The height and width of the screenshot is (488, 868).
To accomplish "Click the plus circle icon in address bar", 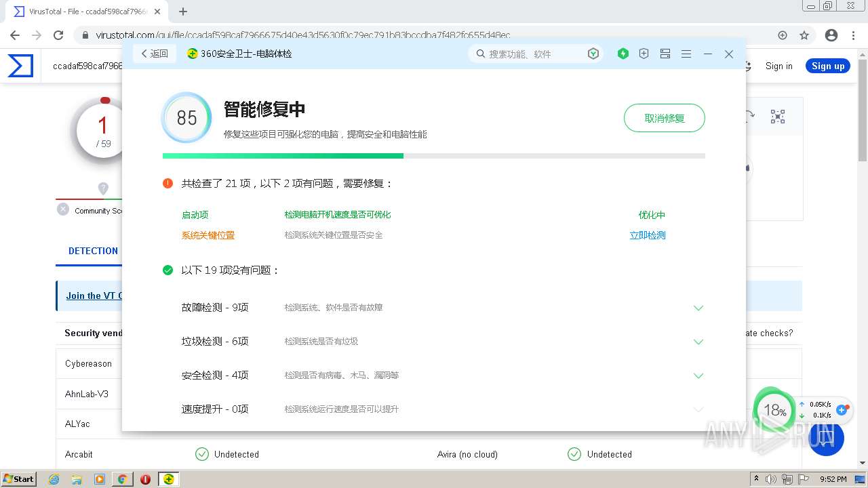I will coord(783,35).
